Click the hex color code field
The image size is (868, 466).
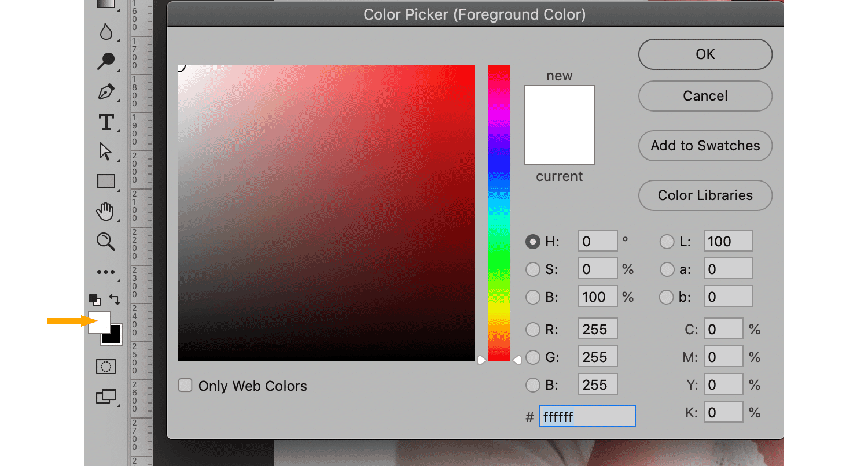(x=587, y=416)
